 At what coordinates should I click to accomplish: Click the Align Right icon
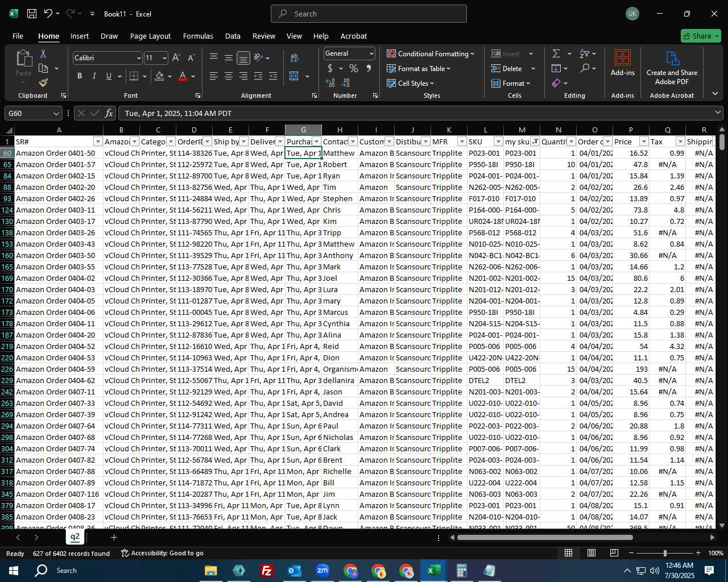pyautogui.click(x=243, y=76)
